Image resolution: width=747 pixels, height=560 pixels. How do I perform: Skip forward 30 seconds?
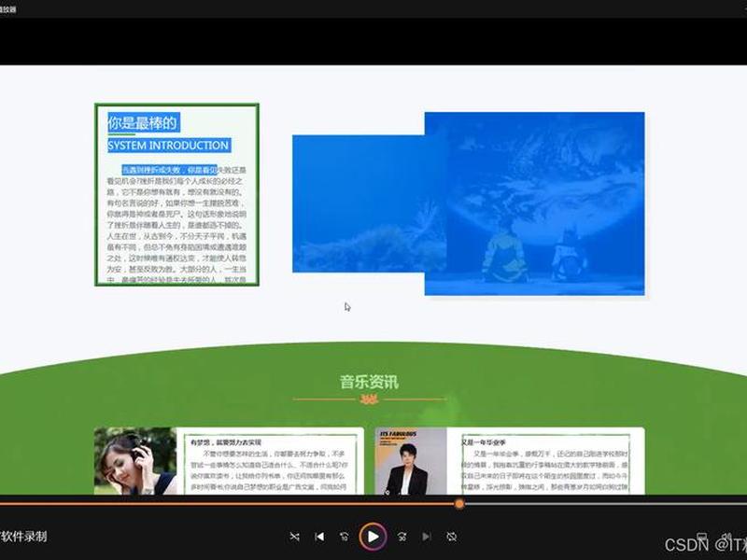(402, 537)
